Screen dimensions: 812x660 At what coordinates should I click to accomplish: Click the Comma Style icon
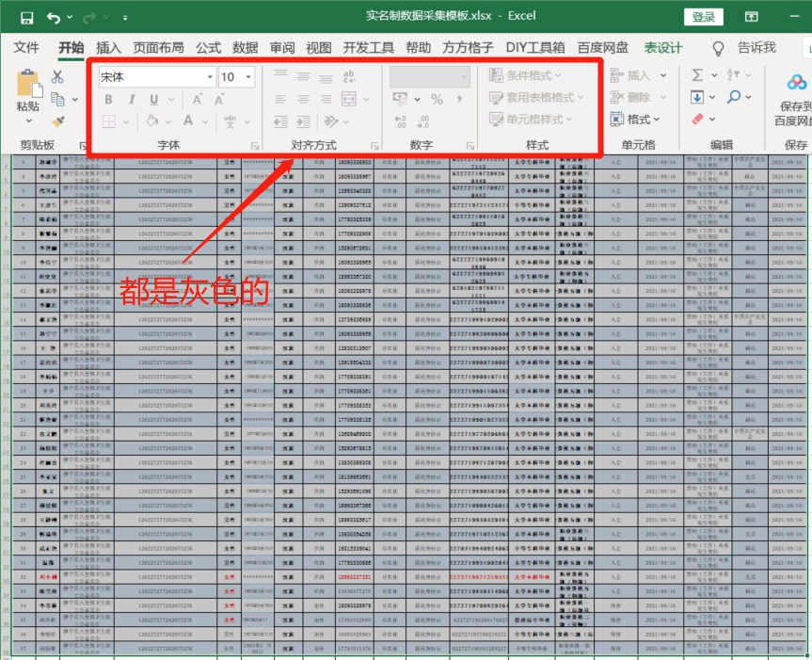tap(459, 99)
